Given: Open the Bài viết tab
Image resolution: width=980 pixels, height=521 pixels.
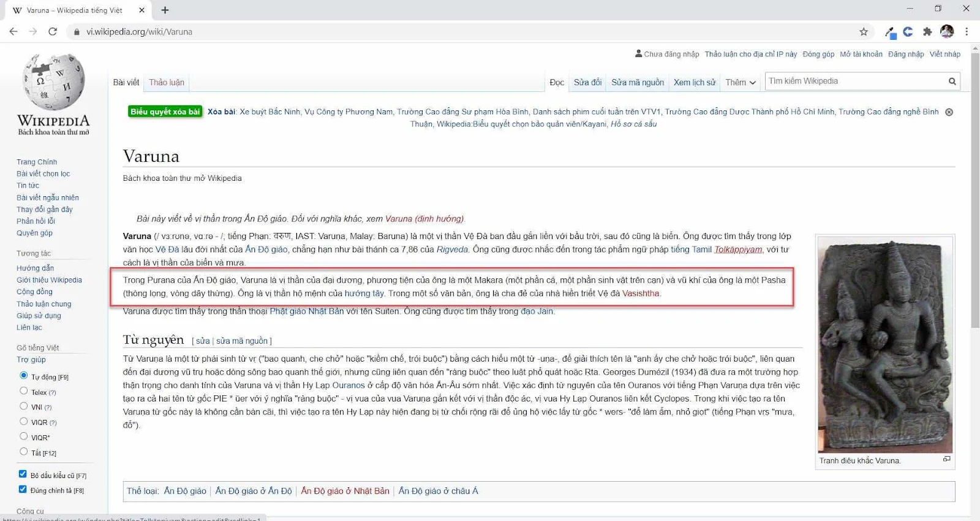Looking at the screenshot, I should point(126,82).
